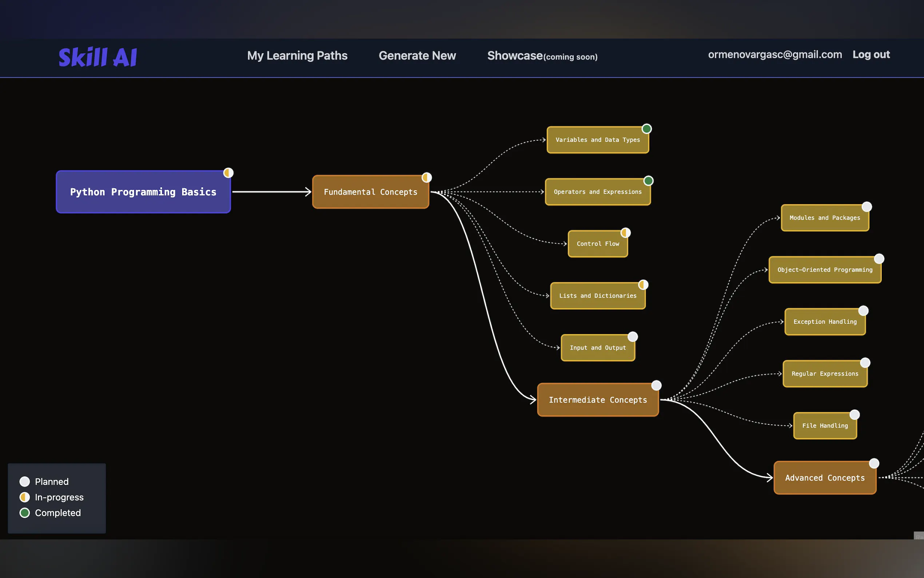
Task: Click the ormenovargasc@gmail.com account email
Action: pos(775,55)
